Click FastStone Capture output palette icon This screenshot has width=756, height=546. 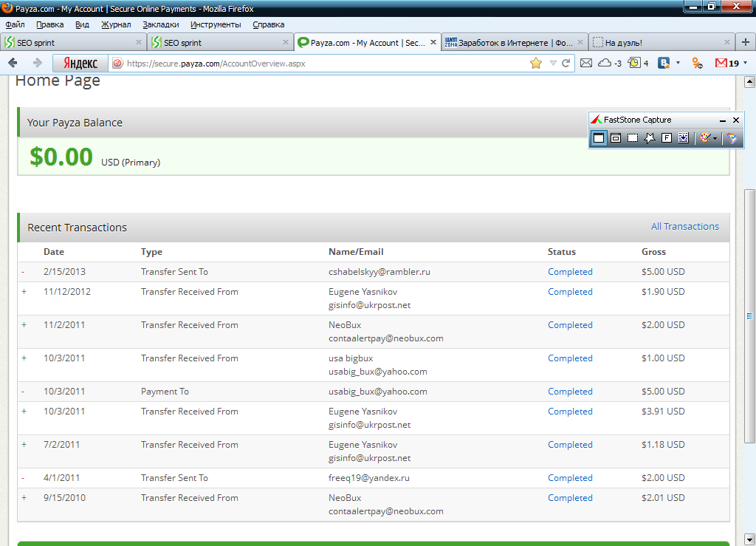[705, 138]
